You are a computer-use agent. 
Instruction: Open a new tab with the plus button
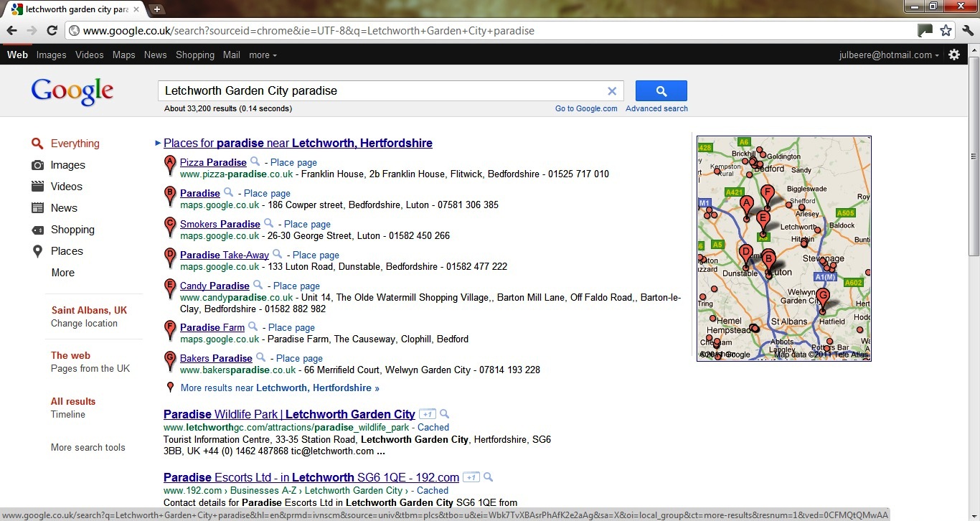click(x=157, y=9)
